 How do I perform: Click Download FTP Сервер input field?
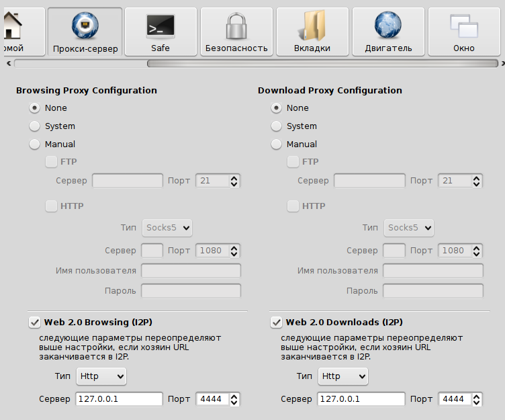pyautogui.click(x=369, y=181)
